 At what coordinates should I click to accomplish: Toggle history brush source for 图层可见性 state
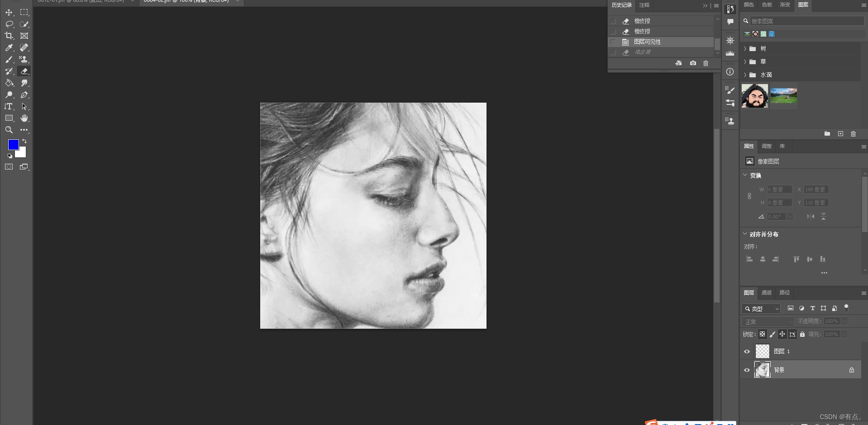tap(613, 42)
